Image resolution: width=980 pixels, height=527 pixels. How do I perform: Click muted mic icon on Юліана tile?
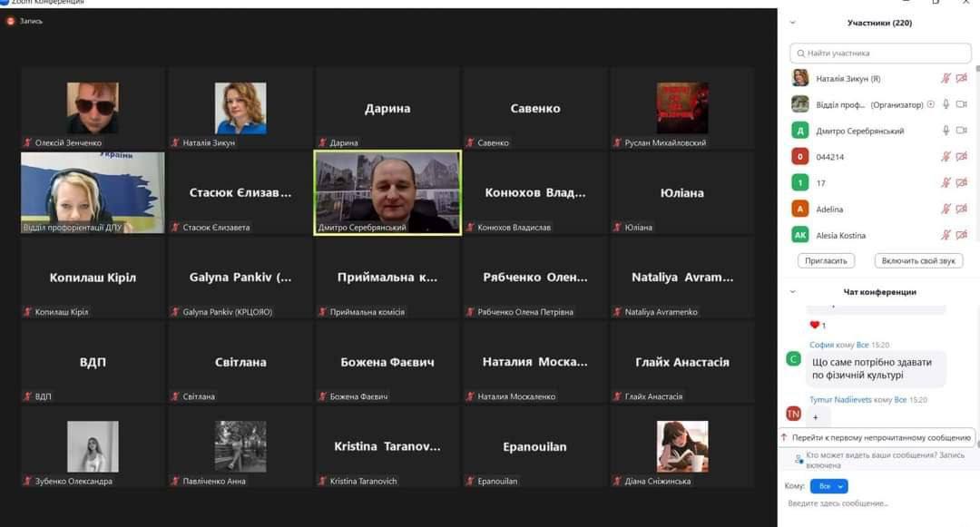tap(617, 228)
